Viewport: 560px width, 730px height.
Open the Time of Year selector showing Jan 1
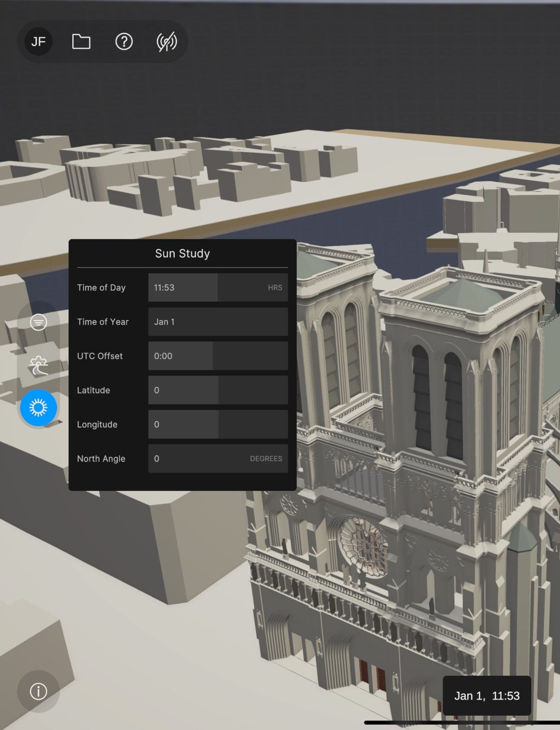click(x=218, y=322)
